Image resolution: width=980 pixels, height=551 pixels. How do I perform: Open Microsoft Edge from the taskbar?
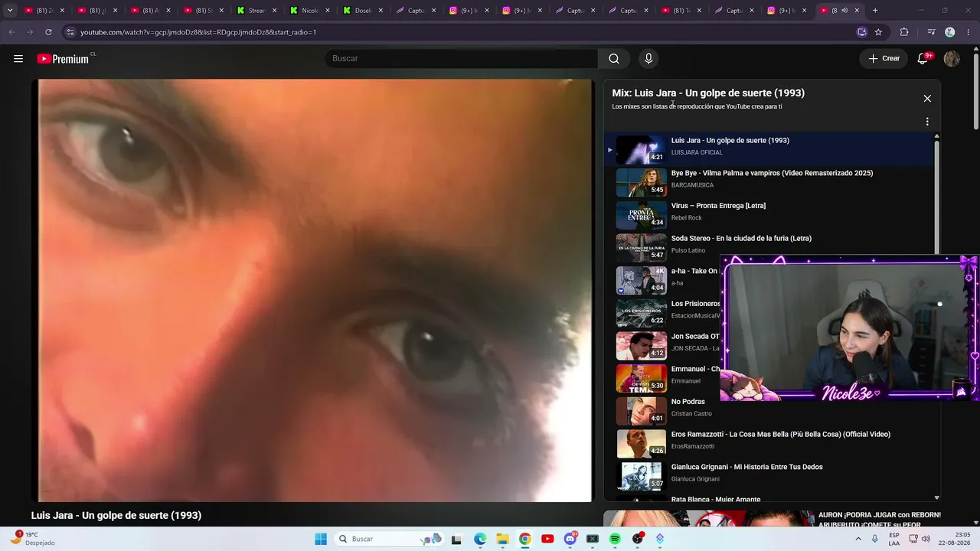(x=480, y=539)
